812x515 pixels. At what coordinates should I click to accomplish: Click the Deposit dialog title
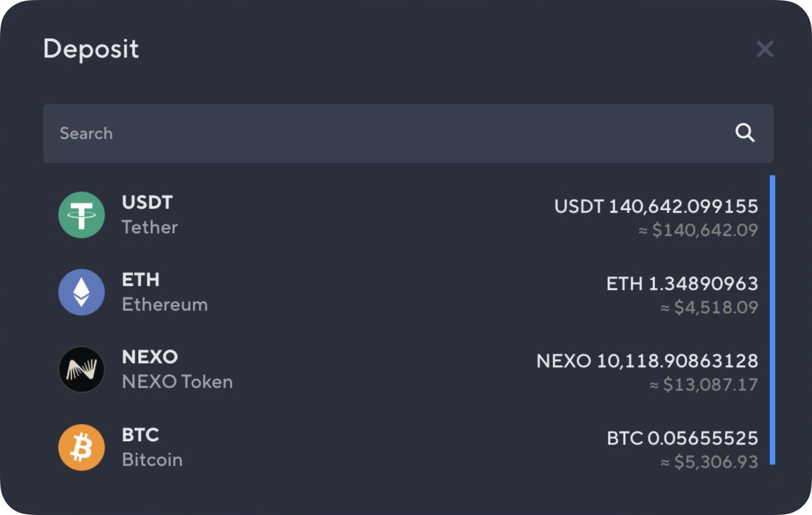(x=91, y=49)
